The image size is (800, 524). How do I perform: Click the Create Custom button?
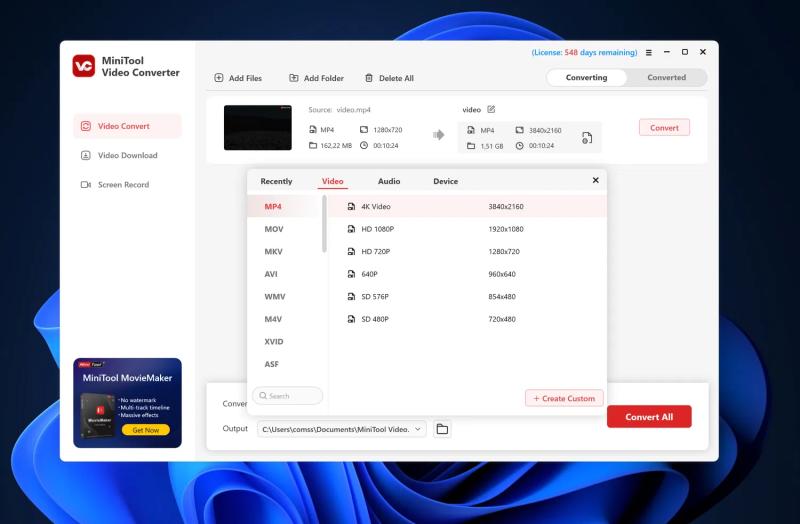click(x=564, y=398)
